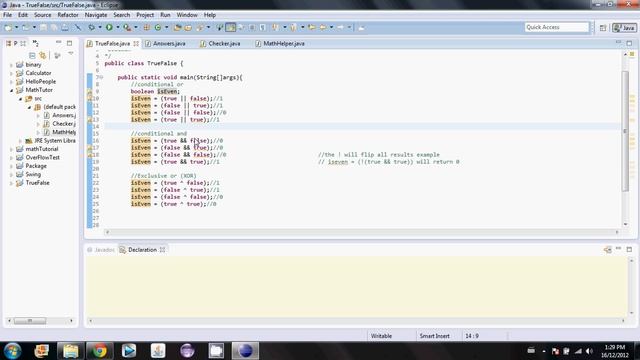
Task: Open the Refactor menu
Action: (68, 15)
